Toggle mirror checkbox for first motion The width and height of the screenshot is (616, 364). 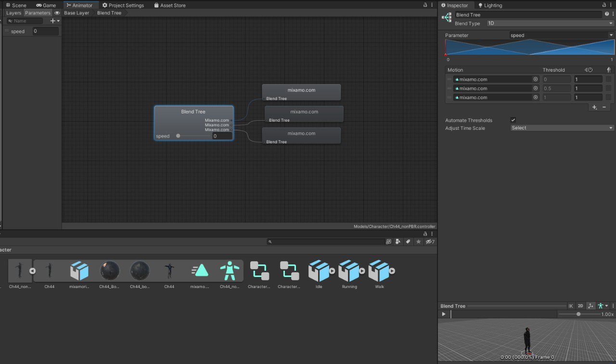tap(608, 79)
